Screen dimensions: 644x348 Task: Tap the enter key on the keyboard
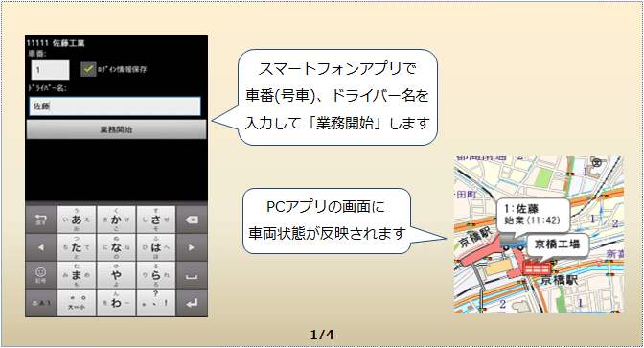(192, 303)
